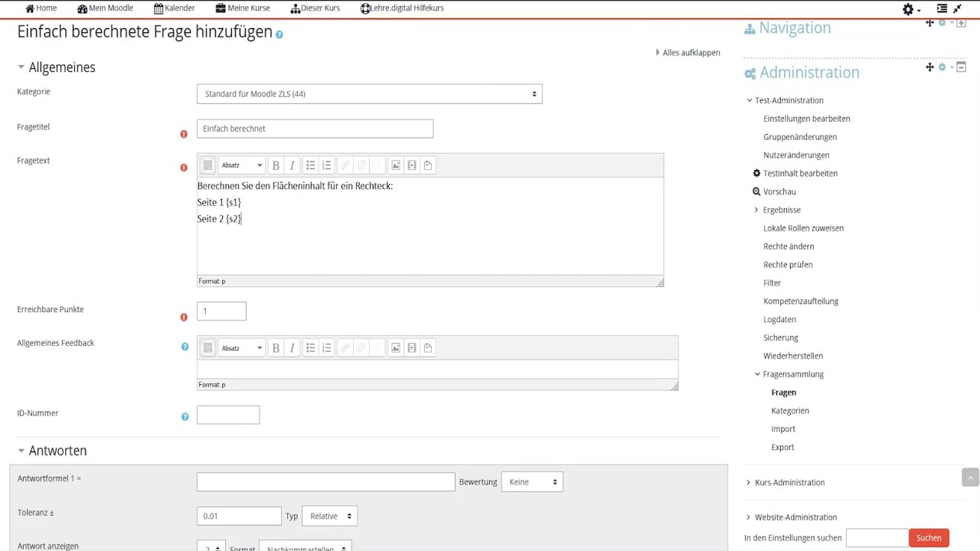
Task: Open Absatz format dropdown in Feedback editor
Action: (241, 348)
